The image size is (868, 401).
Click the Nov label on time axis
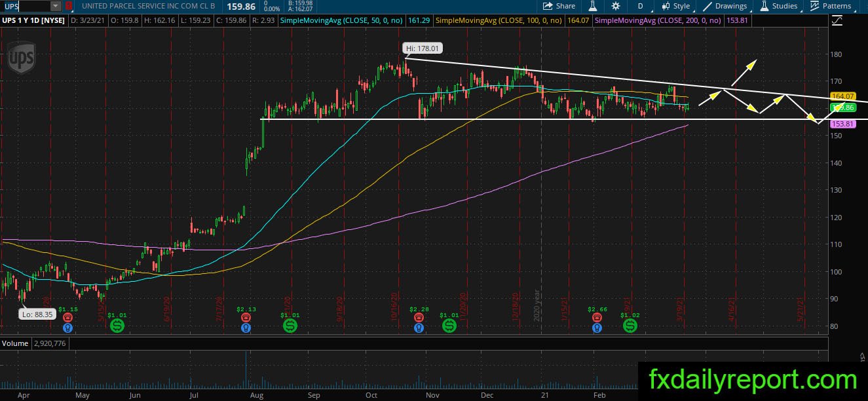(432, 396)
